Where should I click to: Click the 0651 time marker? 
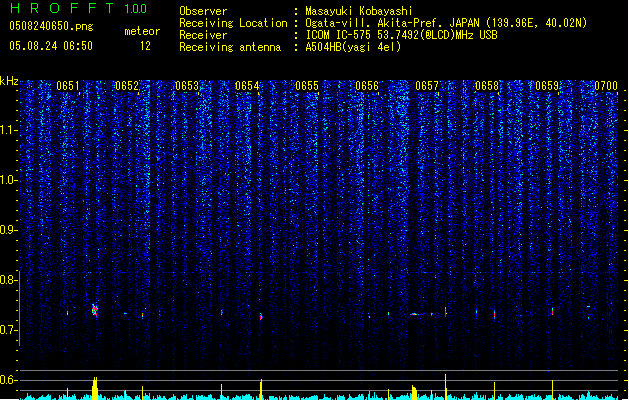click(x=68, y=86)
